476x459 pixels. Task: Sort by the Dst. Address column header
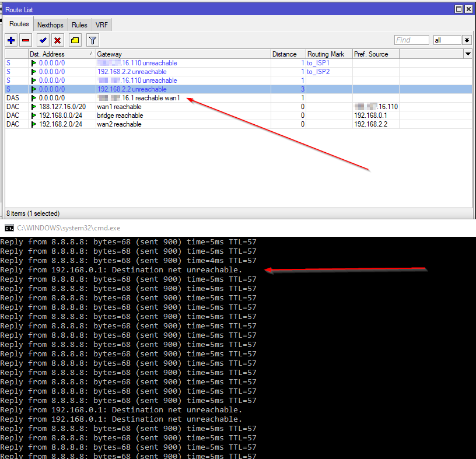[x=62, y=54]
